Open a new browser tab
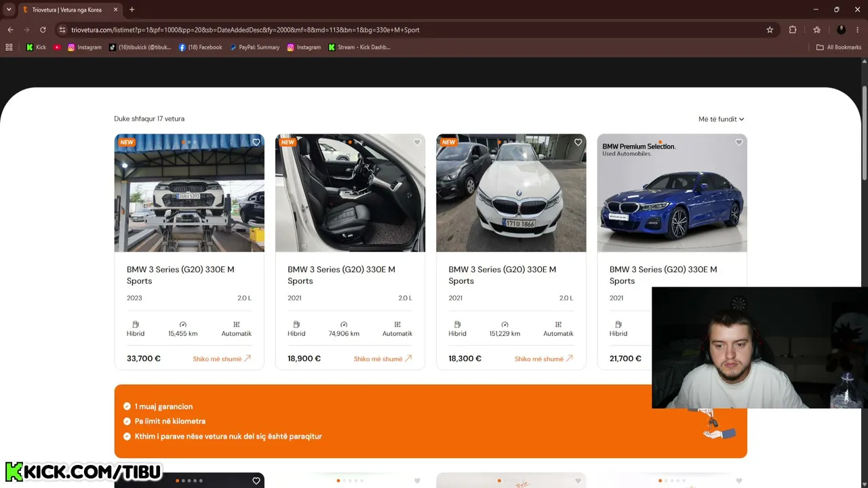The height and width of the screenshot is (488, 868). (132, 9)
